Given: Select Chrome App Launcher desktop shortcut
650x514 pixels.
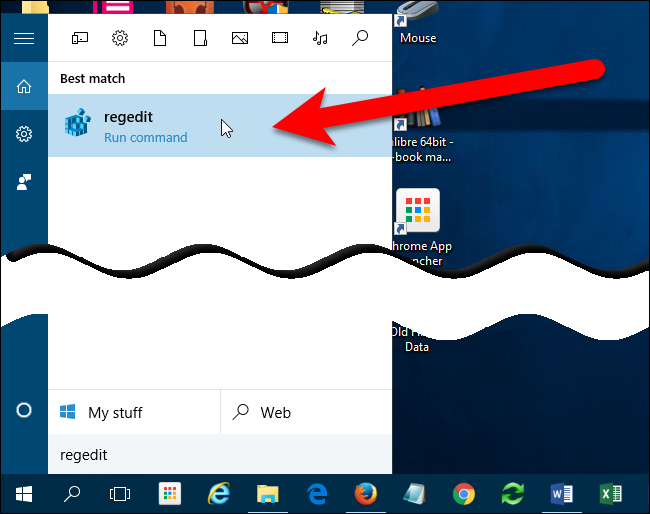Looking at the screenshot, I should tap(420, 228).
